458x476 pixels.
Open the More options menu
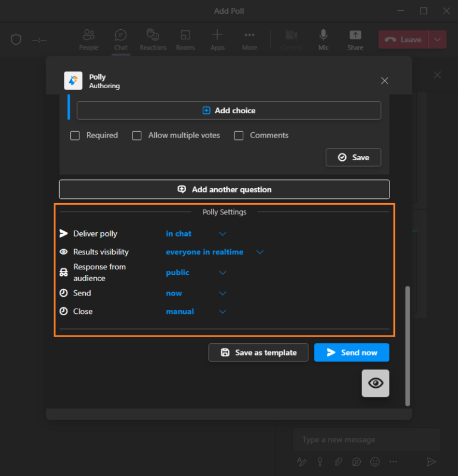coord(249,40)
